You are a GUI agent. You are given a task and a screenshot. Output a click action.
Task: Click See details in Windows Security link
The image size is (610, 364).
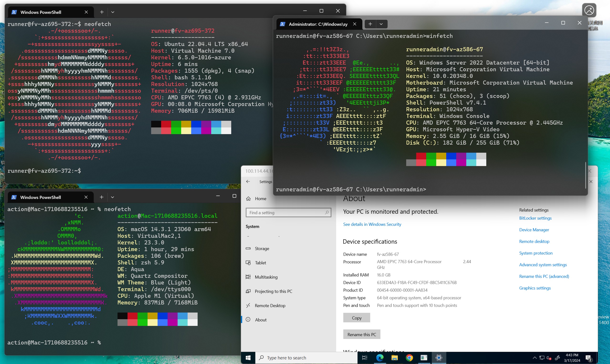click(372, 224)
